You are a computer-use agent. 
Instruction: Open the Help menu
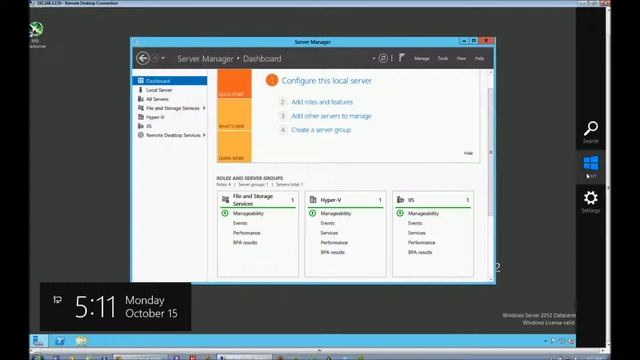coord(480,59)
